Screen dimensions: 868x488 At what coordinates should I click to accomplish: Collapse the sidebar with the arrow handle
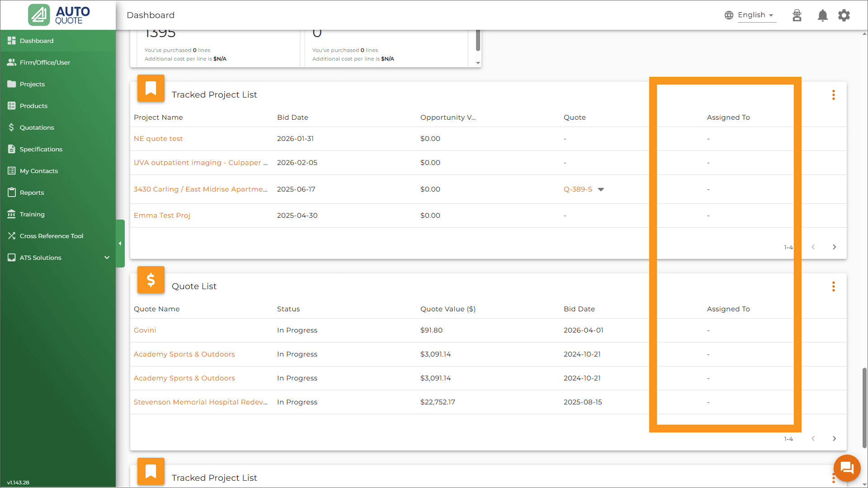tap(120, 244)
